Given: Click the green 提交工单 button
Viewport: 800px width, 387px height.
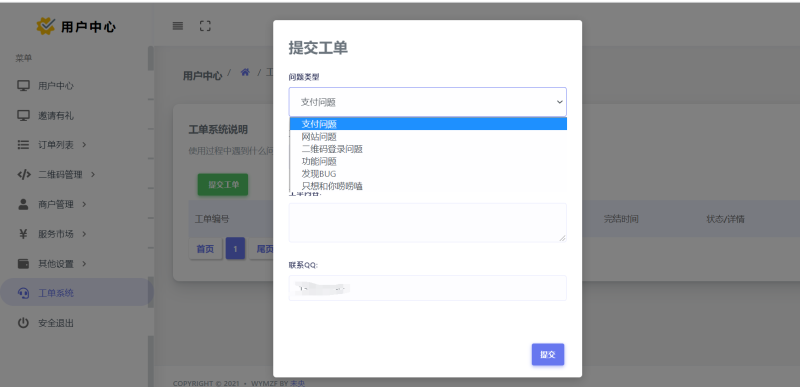Looking at the screenshot, I should click(x=223, y=185).
